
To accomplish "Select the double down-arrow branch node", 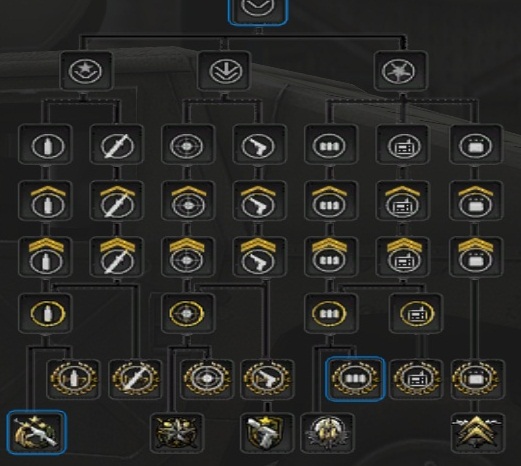I will pos(224,71).
